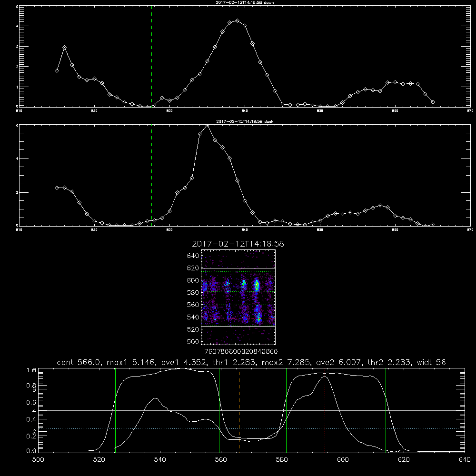Select the 'ave2 6.007' statistic text
Image resolution: width=476 pixels, height=476 pixels.
[339, 362]
